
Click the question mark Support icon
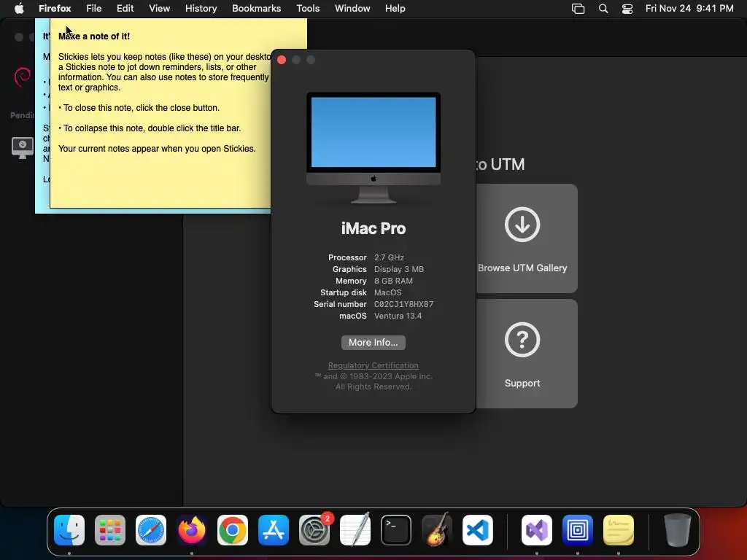pos(522,340)
